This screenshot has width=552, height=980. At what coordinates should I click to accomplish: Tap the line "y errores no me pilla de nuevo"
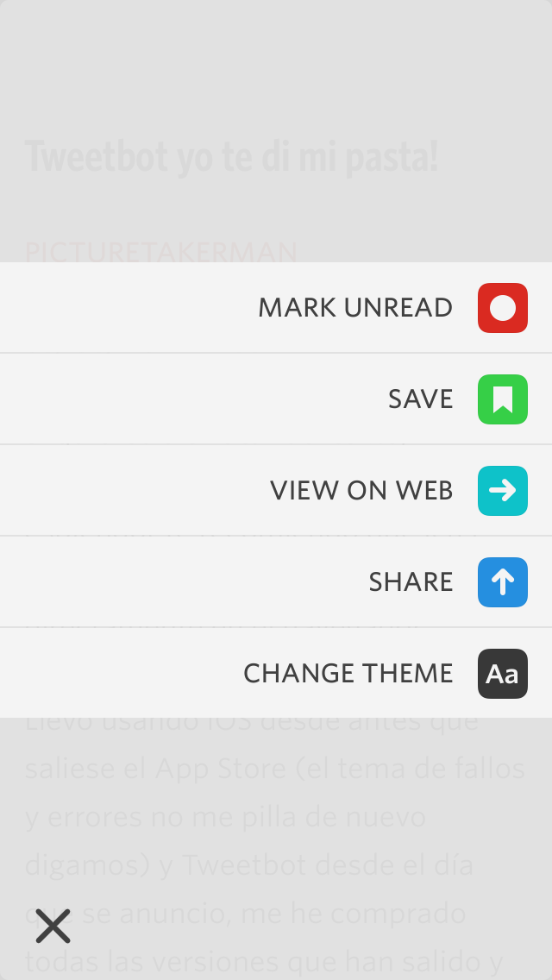click(x=225, y=816)
